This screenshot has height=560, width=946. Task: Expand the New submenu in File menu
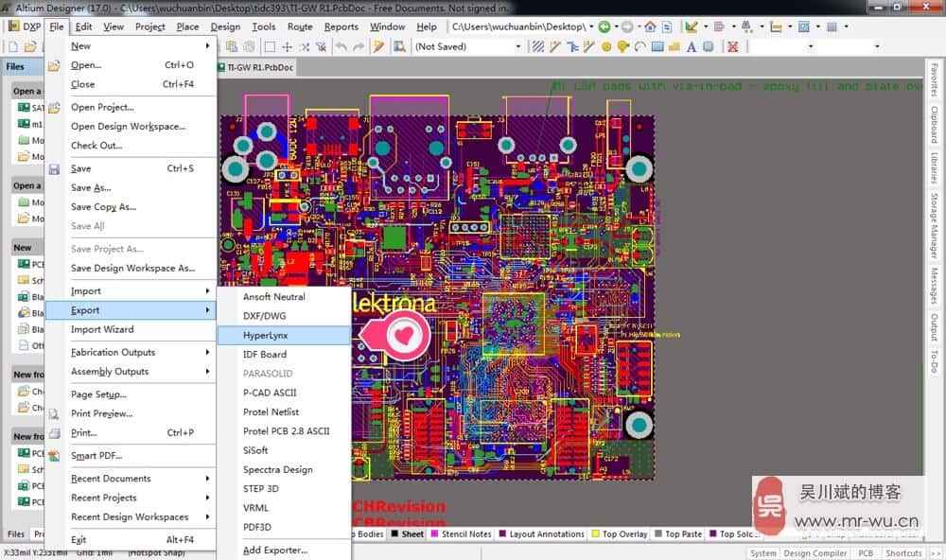pyautogui.click(x=131, y=45)
